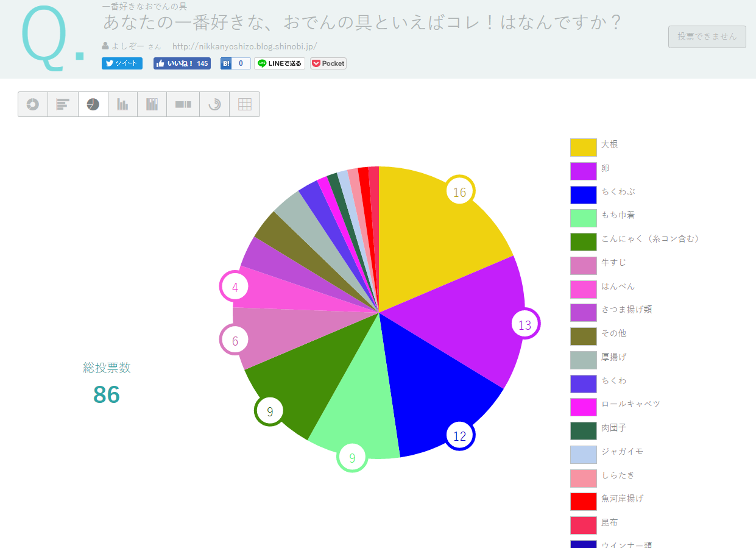Click the author name よしぞー
756x548 pixels.
(128, 46)
